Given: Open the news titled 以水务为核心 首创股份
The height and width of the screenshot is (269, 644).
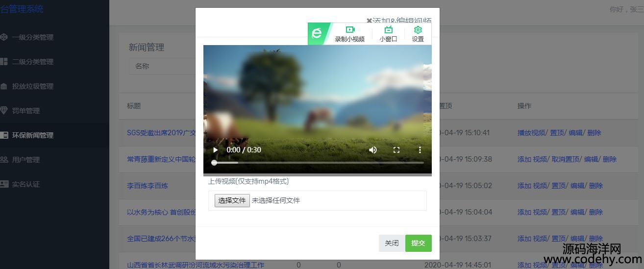Looking at the screenshot, I should [x=161, y=212].
